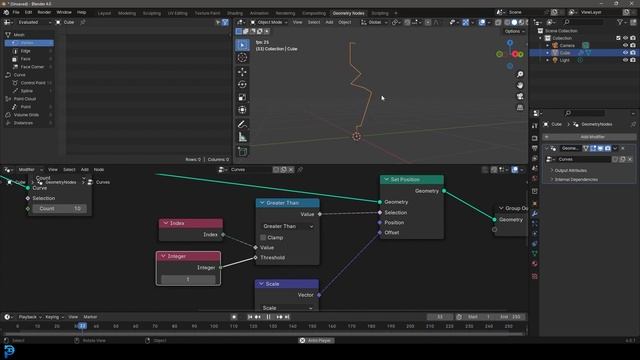640x360 pixels.
Task: Open the node editor Add menu
Action: (84, 169)
